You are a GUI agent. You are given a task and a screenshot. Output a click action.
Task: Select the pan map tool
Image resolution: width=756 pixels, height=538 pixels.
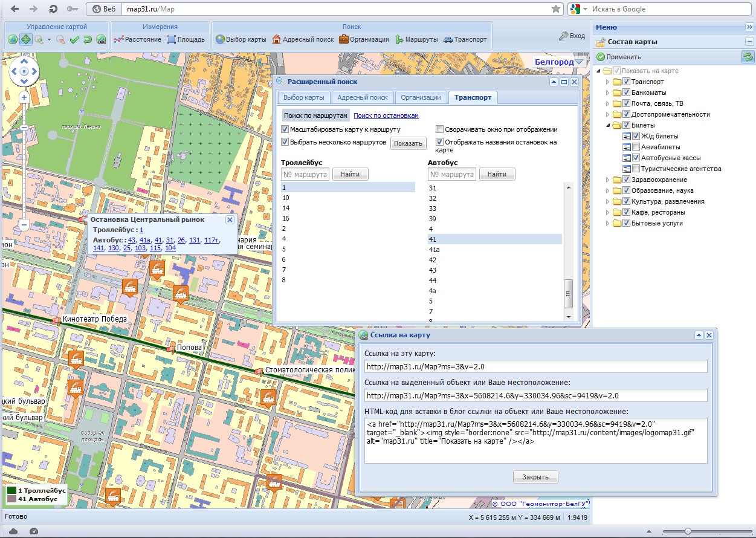point(25,39)
